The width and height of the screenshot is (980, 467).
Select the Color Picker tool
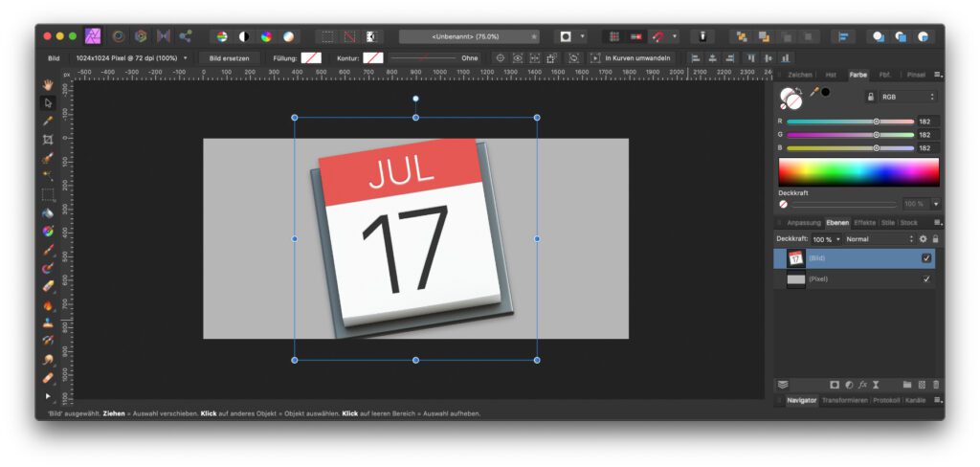[x=48, y=121]
